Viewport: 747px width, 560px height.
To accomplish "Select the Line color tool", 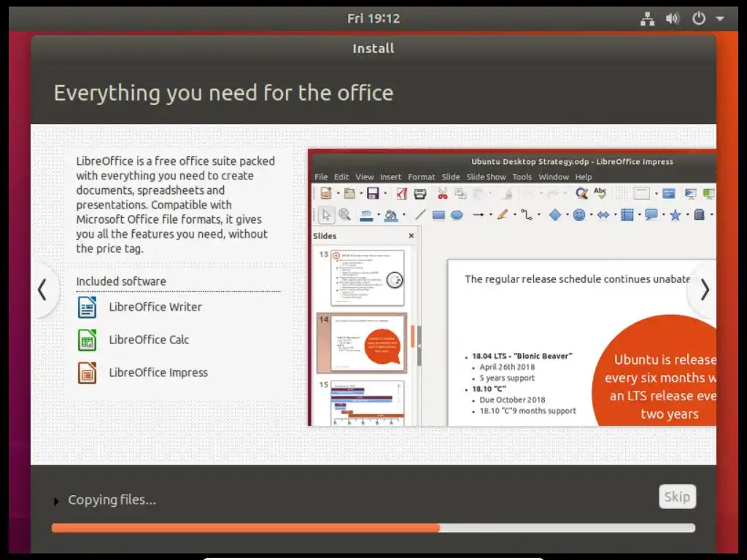I will coord(366,215).
